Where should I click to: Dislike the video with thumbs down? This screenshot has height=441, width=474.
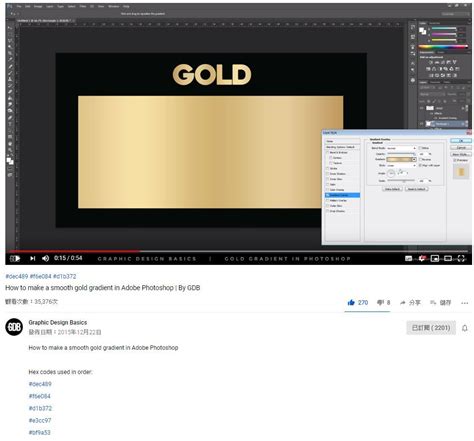tap(380, 303)
